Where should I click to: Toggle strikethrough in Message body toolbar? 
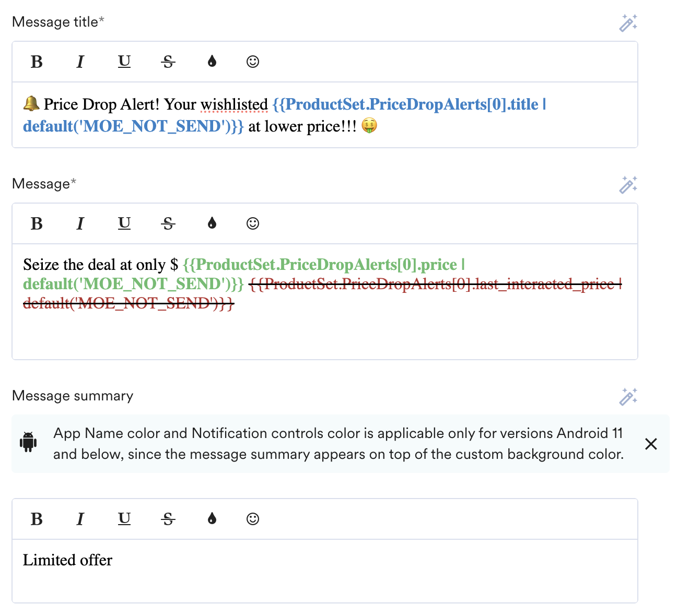click(168, 223)
